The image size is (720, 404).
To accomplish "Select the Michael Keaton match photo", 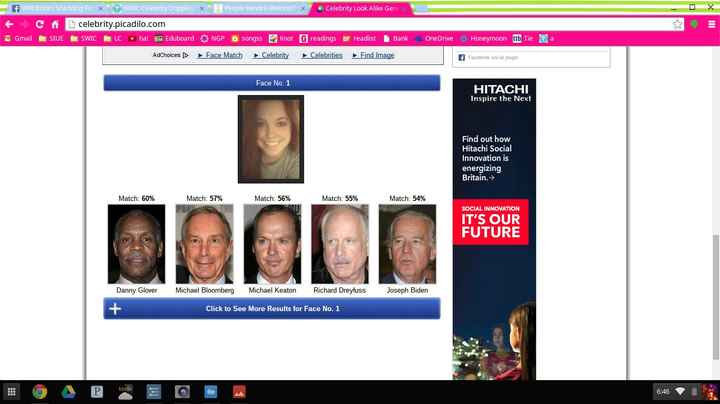I will [x=272, y=244].
